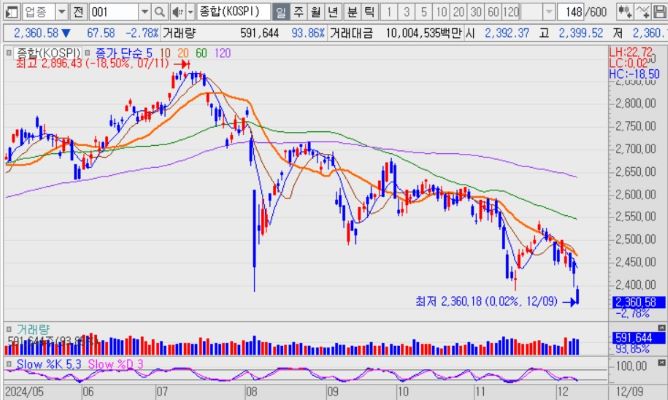
Task: Switch chart to minute mode with 분
Action: pyautogui.click(x=352, y=12)
